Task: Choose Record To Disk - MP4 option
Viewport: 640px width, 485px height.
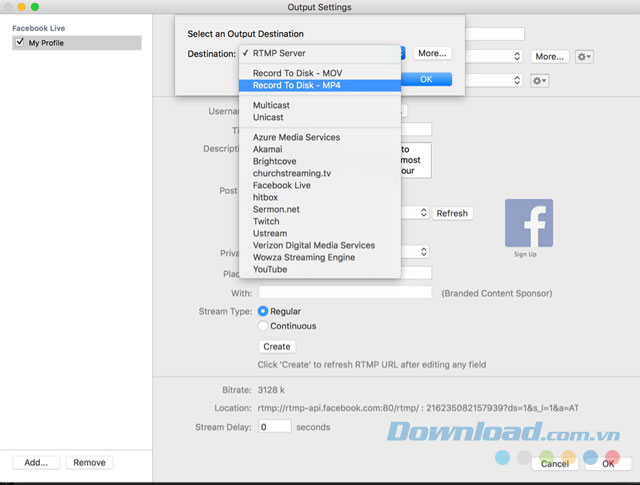Action: point(320,85)
